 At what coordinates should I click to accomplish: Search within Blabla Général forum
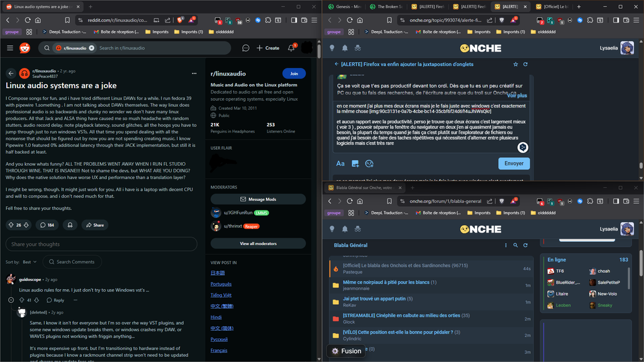pyautogui.click(x=516, y=245)
